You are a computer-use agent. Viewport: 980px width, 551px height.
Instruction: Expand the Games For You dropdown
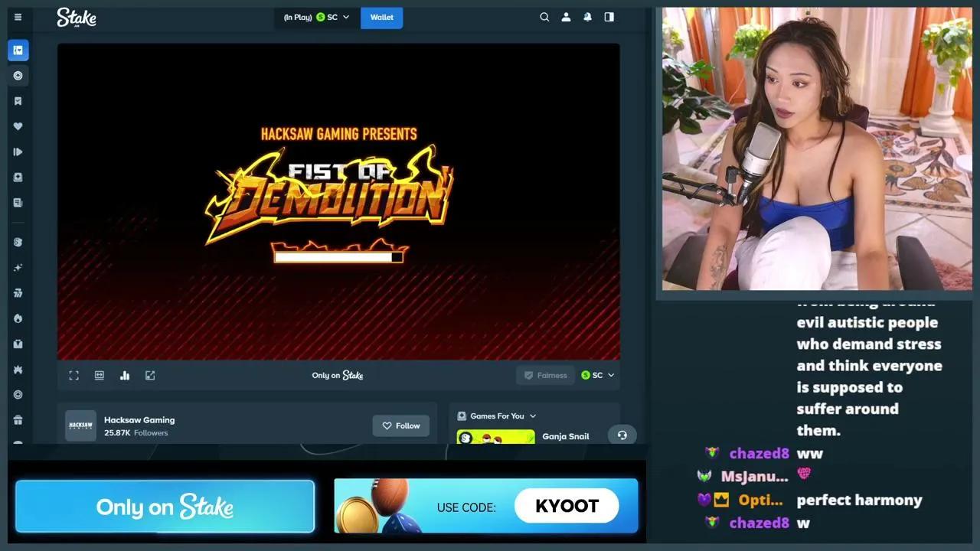pyautogui.click(x=497, y=416)
